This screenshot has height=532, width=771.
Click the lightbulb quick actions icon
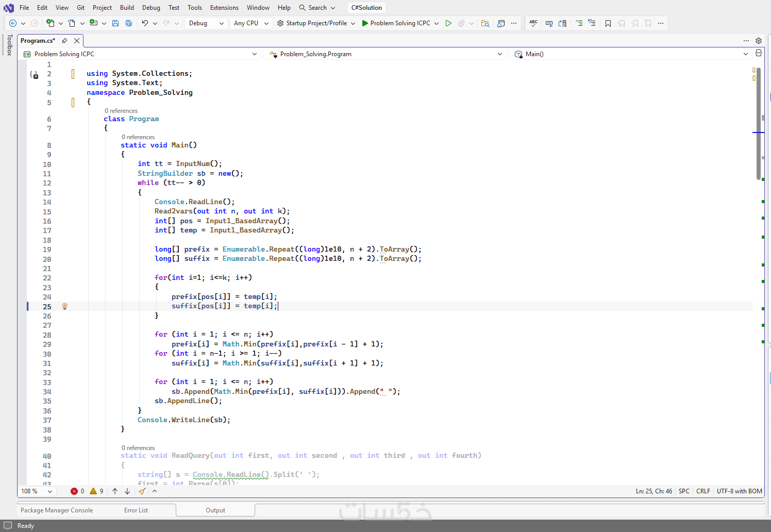(x=65, y=306)
